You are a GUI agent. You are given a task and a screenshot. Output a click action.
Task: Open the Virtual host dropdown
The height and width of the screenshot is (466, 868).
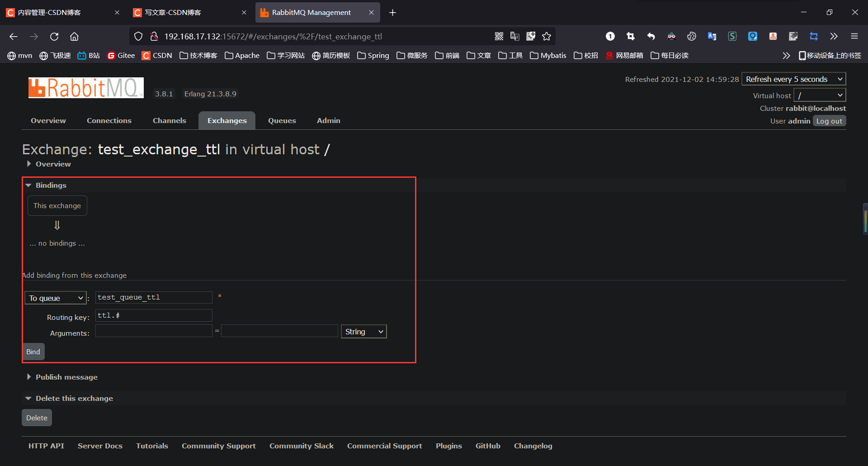[x=820, y=95]
